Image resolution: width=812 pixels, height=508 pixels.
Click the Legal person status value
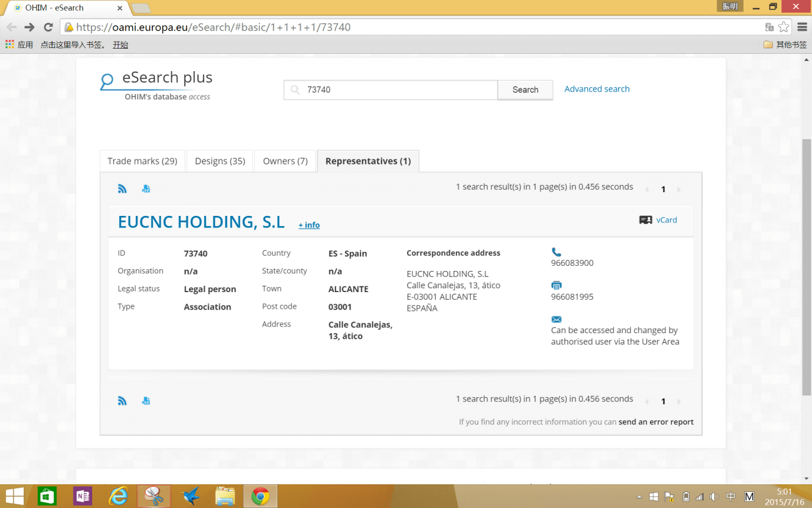[210, 290]
